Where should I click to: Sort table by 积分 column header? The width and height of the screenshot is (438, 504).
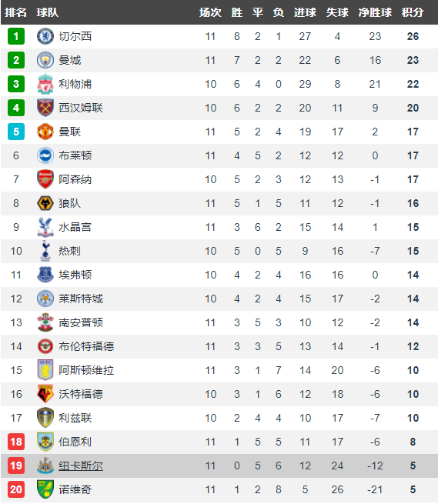pos(413,12)
